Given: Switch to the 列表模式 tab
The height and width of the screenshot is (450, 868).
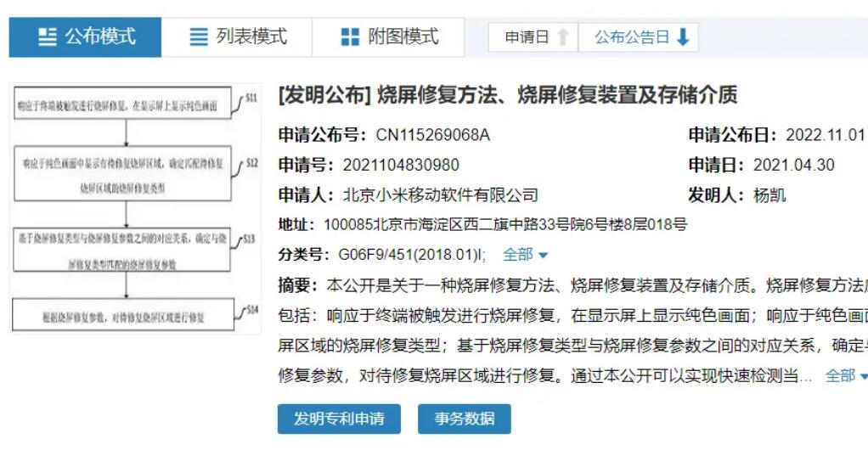Looking at the screenshot, I should point(251,37).
